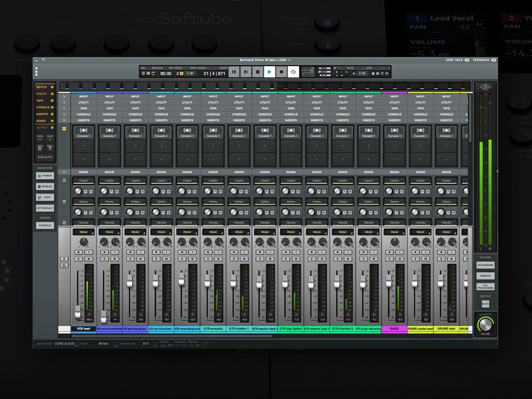Click the rewind to start button
Viewport: 532px width, 399px height.
click(x=234, y=72)
